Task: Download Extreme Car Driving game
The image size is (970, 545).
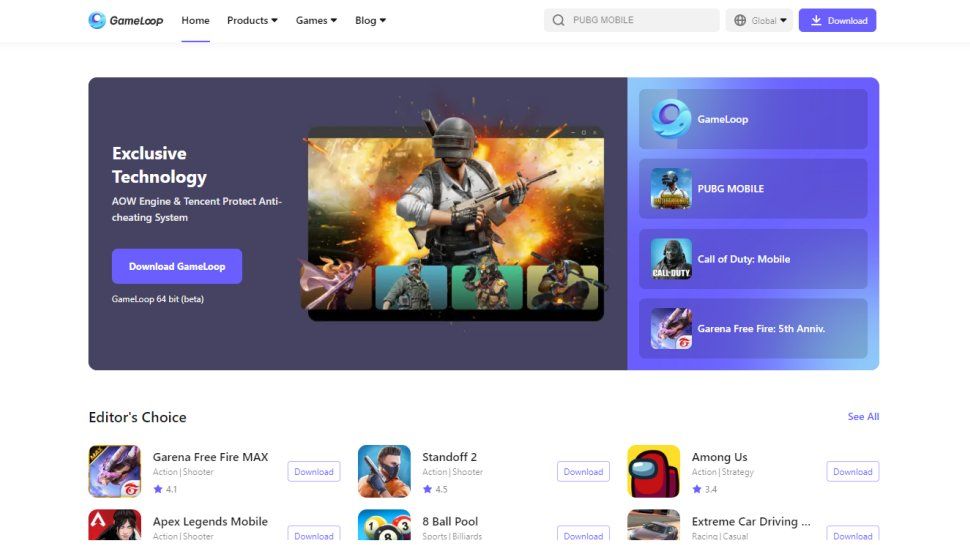Action: (852, 534)
